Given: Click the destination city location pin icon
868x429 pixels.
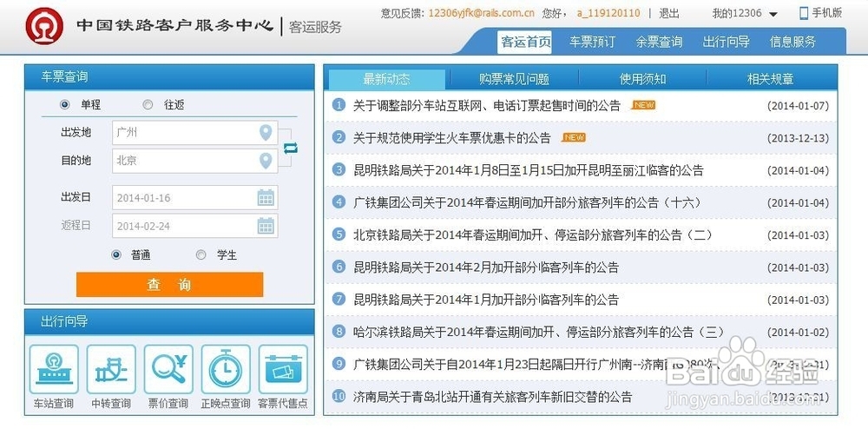Looking at the screenshot, I should click(266, 161).
